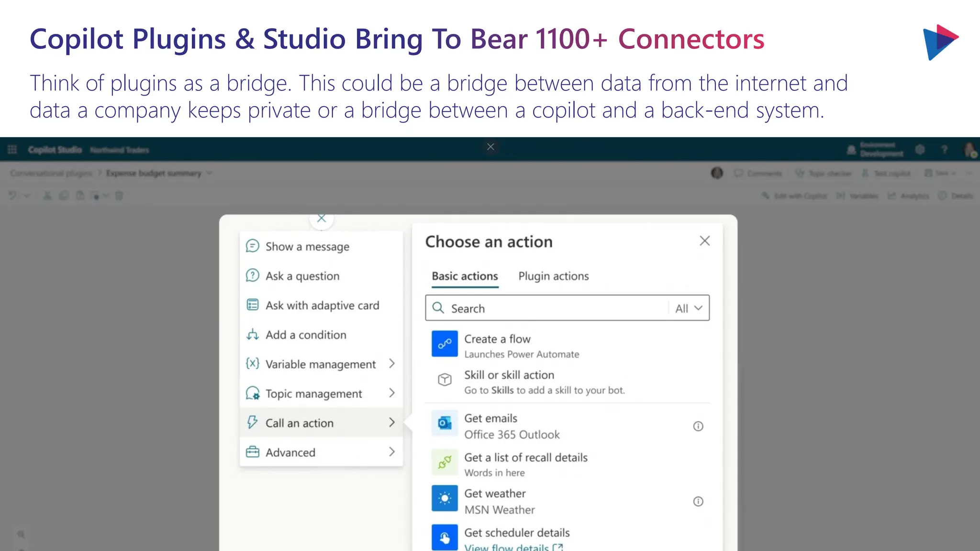Click the search magnifier icon
The image size is (980, 551).
pos(438,308)
